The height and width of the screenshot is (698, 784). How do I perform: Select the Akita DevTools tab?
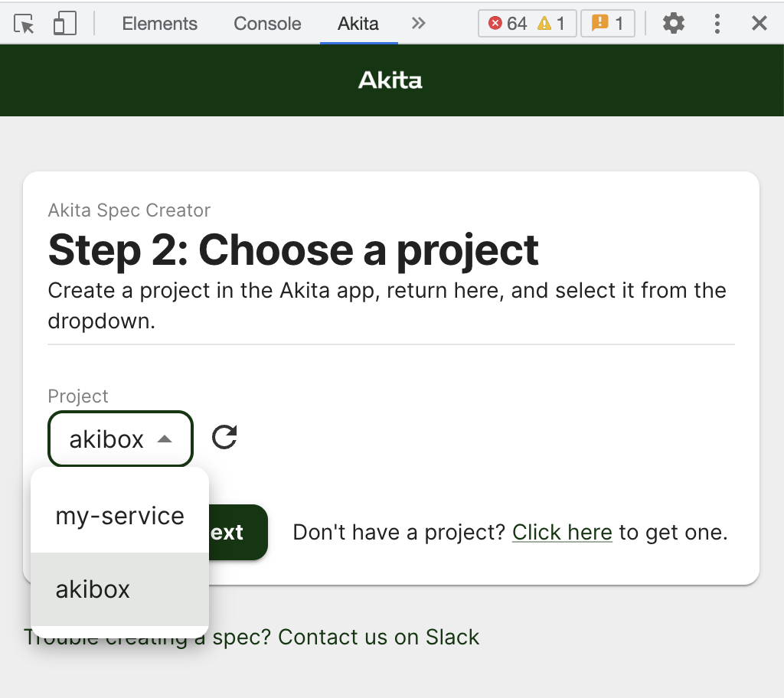[x=358, y=24]
